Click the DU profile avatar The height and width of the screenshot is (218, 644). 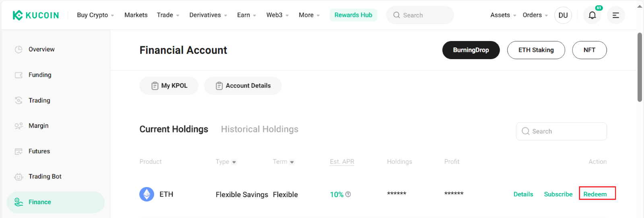563,15
